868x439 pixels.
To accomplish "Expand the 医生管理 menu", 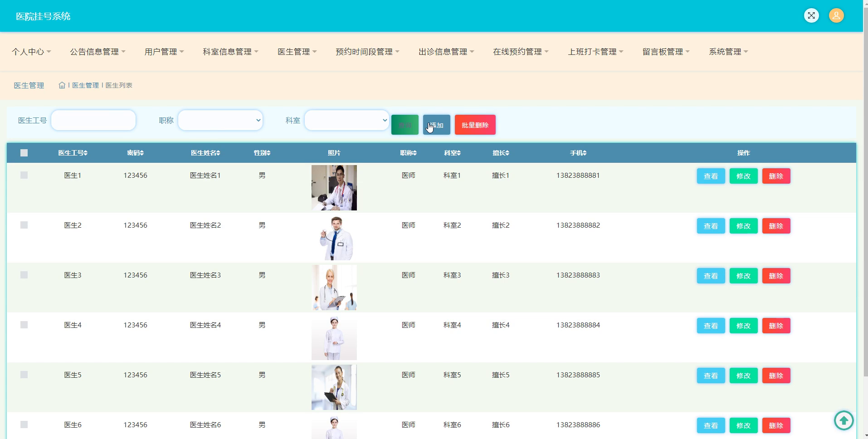I will pyautogui.click(x=297, y=52).
